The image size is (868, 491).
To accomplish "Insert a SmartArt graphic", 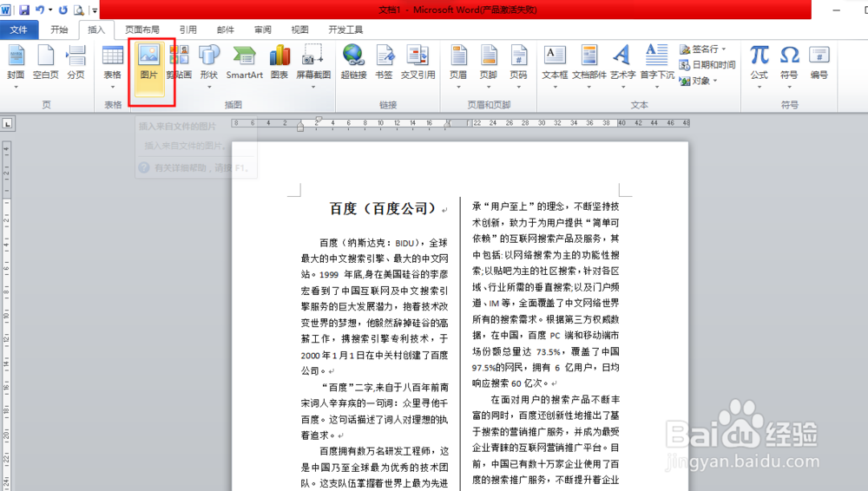I will (x=244, y=62).
